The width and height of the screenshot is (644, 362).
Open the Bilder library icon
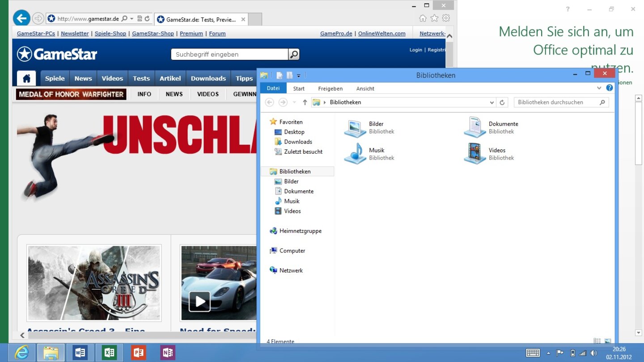coord(355,127)
